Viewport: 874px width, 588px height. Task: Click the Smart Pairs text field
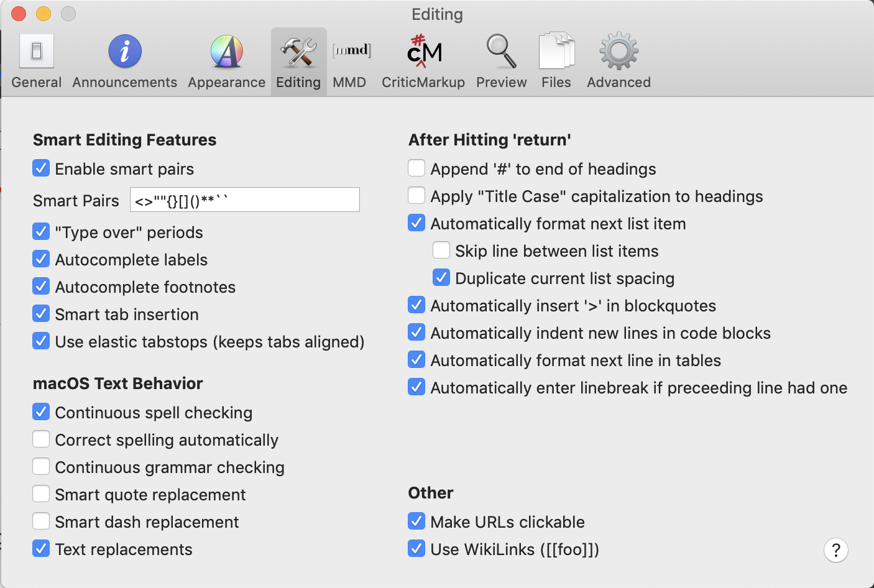pyautogui.click(x=245, y=200)
